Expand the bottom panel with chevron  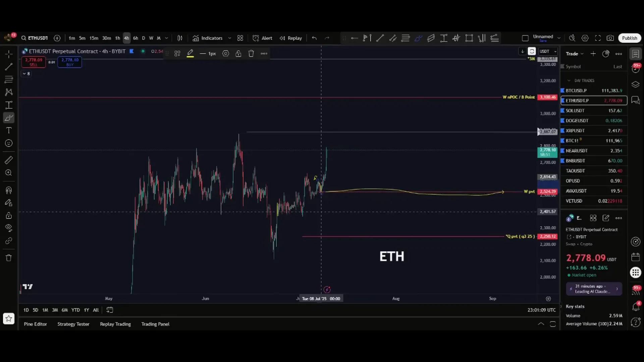point(541,324)
